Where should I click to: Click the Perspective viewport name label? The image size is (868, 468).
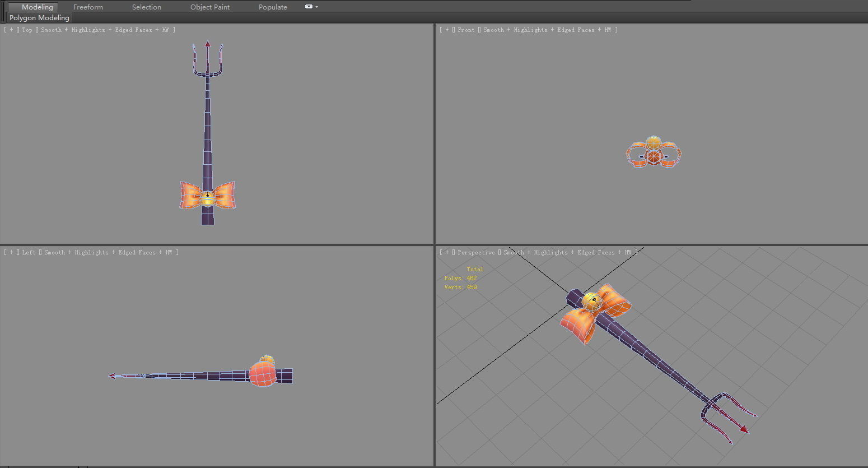[476, 252]
